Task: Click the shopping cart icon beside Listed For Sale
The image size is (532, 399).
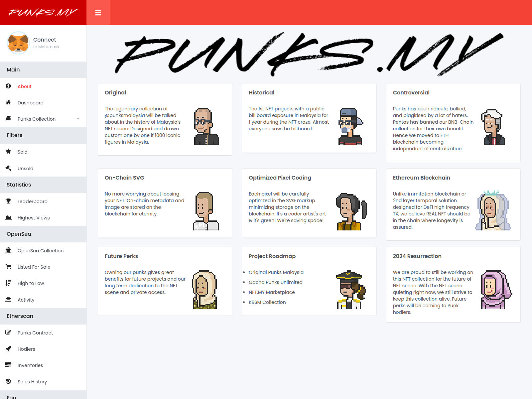Action: pyautogui.click(x=8, y=267)
